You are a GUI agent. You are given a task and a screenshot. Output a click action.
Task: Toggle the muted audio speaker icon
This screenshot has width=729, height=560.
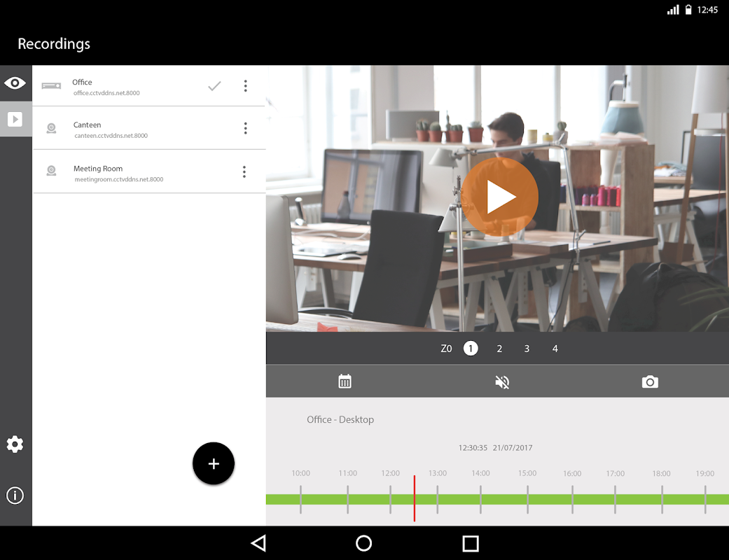click(502, 382)
